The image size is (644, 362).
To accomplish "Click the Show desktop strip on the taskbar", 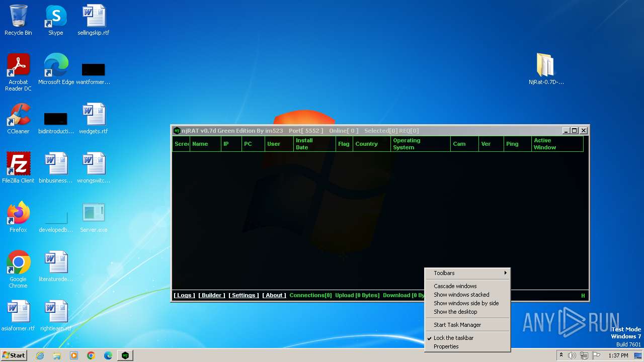I will coord(638,355).
